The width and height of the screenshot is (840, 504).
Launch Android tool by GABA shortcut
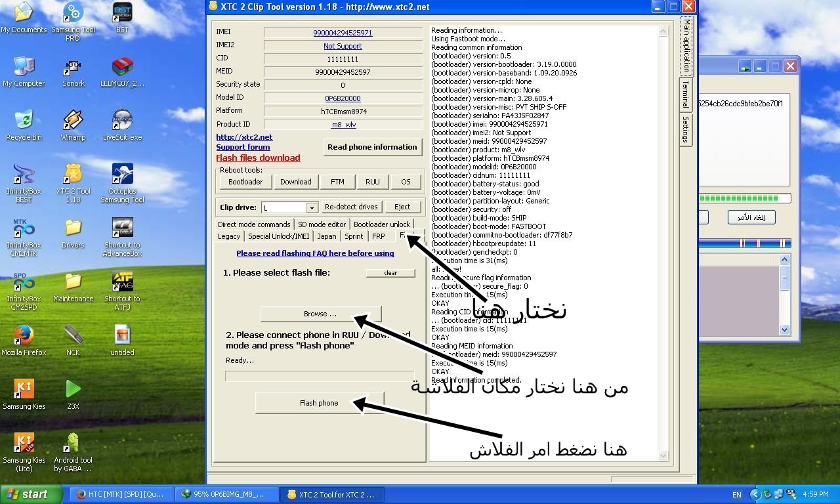(73, 452)
